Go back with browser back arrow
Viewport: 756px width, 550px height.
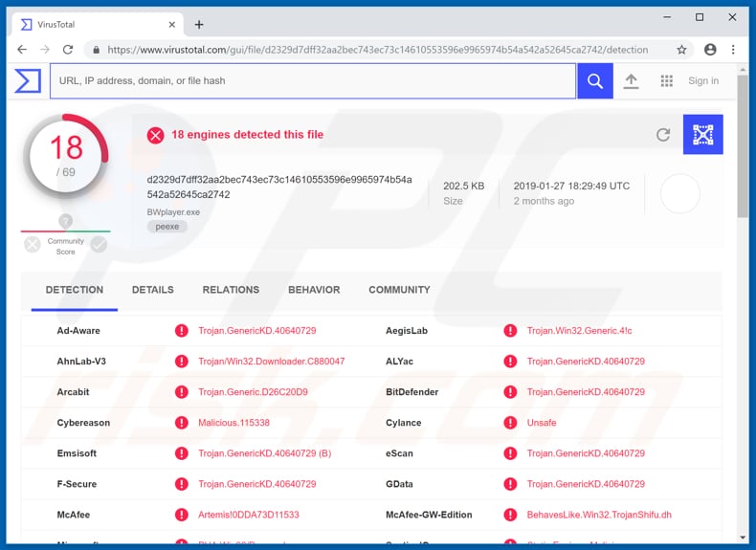pyautogui.click(x=22, y=50)
